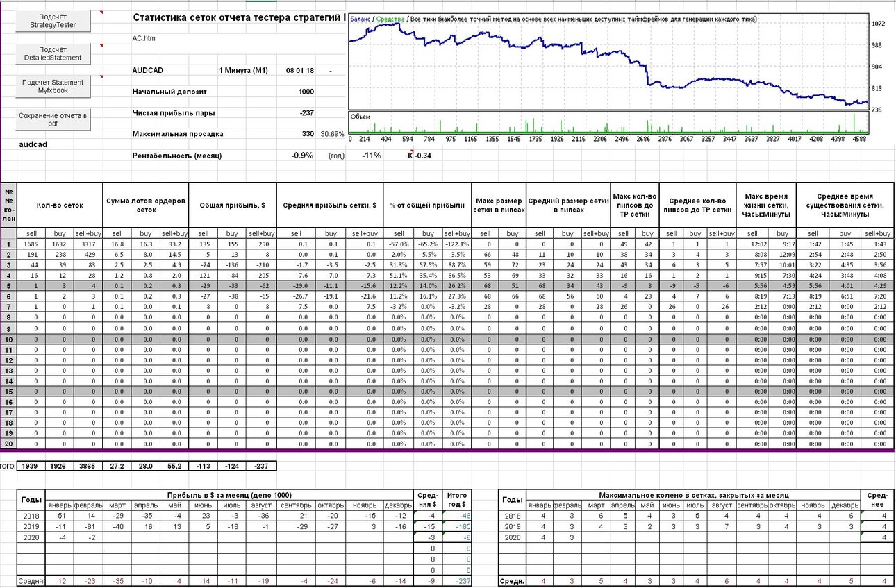Click the Баланс legend label in chart
896x588 pixels.
360,19
